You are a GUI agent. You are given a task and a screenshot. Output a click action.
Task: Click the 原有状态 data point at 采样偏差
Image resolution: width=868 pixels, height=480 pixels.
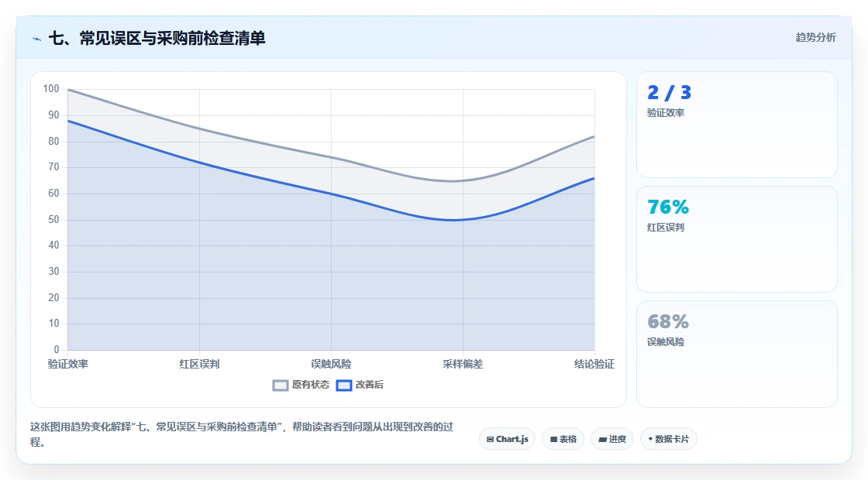click(463, 181)
